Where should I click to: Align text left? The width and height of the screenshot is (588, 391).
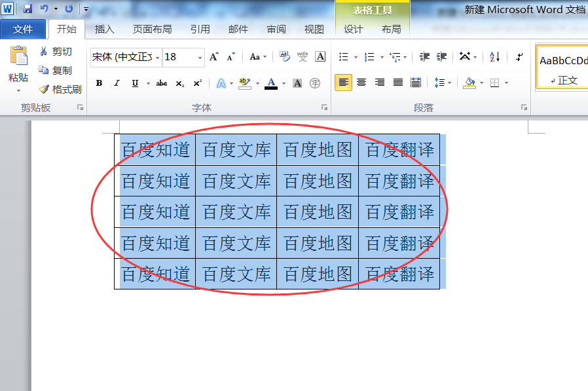click(x=344, y=83)
